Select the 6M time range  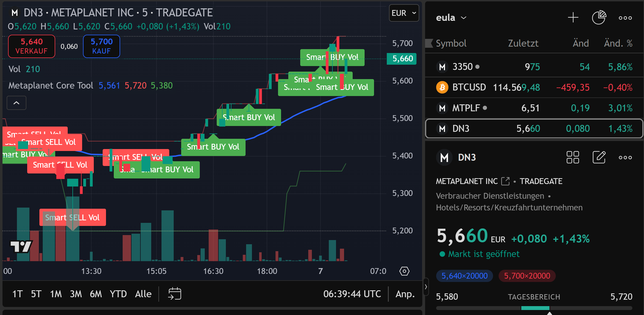96,294
